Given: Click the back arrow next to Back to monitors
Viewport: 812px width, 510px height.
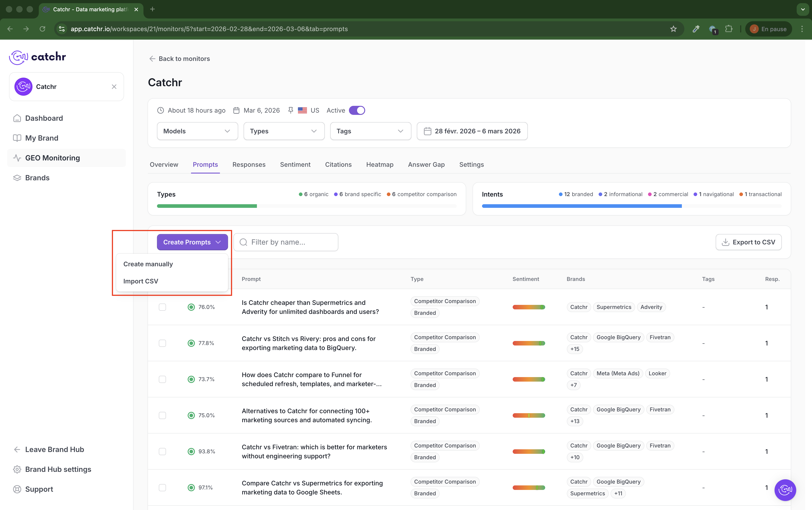Looking at the screenshot, I should pos(152,59).
